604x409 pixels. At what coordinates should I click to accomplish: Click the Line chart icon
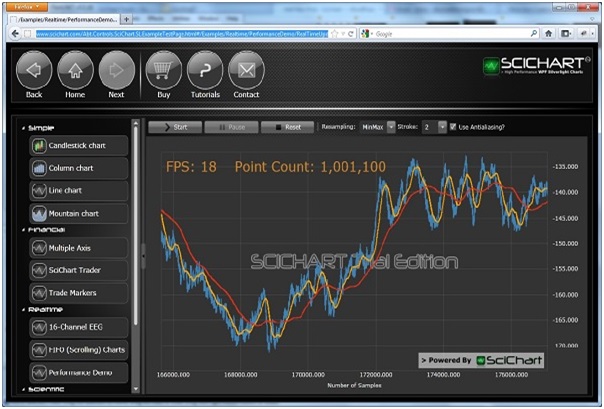[39, 191]
